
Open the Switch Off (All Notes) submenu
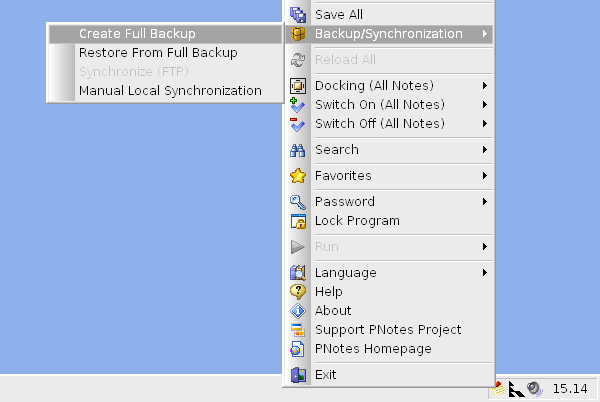click(379, 124)
